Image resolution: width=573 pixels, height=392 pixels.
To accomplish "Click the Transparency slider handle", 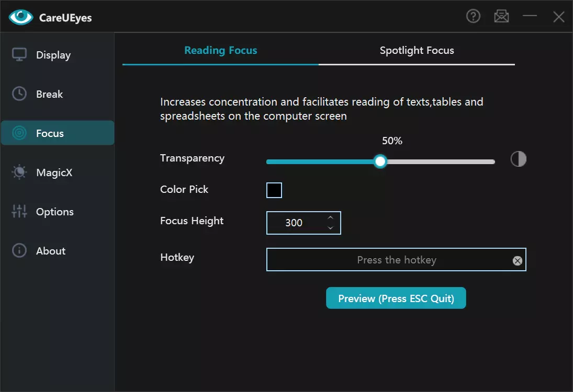I will click(x=380, y=162).
